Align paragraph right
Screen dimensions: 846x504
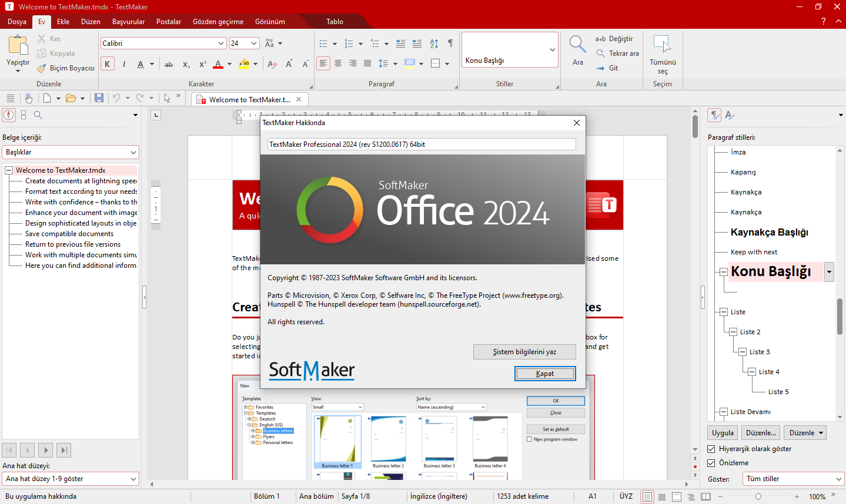click(x=353, y=63)
